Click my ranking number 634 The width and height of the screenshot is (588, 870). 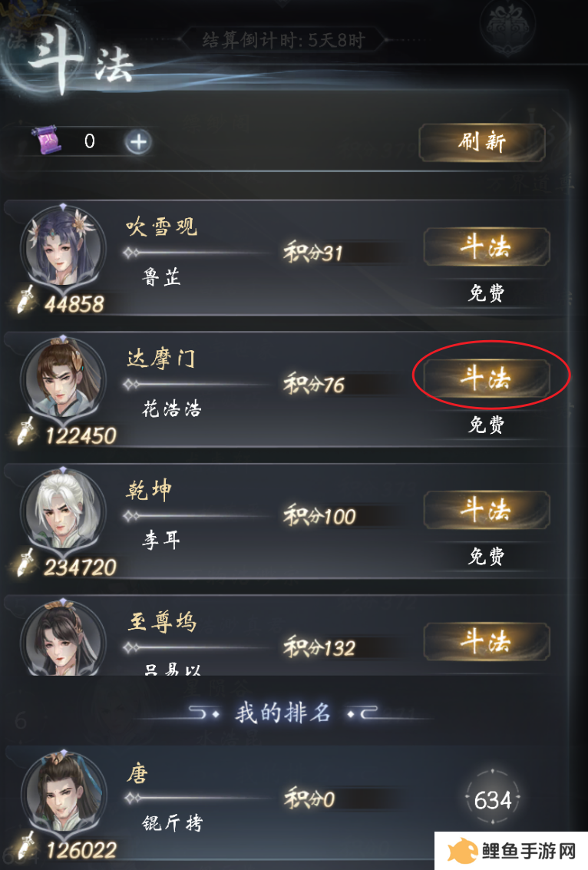tap(493, 800)
